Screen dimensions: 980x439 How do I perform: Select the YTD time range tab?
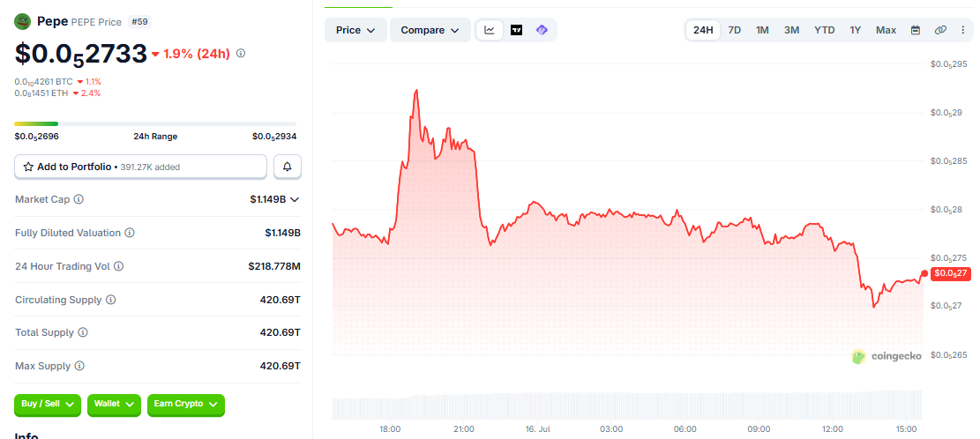coord(825,30)
